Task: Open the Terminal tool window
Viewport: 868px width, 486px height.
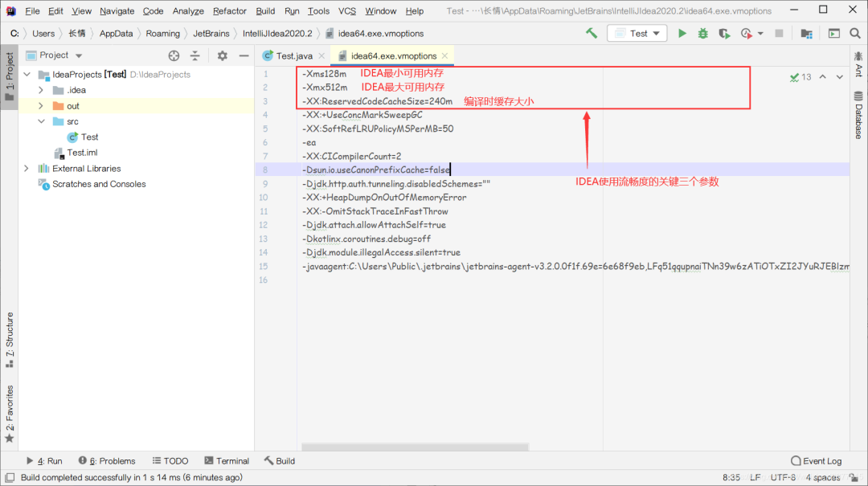Action: [x=227, y=460]
